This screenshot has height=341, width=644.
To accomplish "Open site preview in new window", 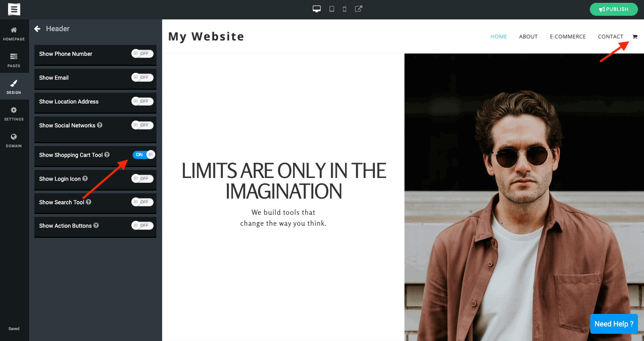I will 359,8.
